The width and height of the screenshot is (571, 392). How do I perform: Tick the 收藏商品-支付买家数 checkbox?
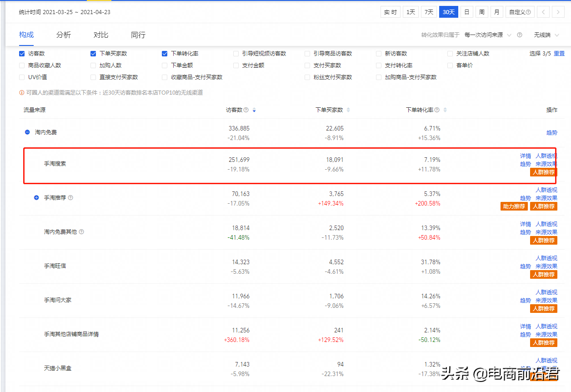165,77
